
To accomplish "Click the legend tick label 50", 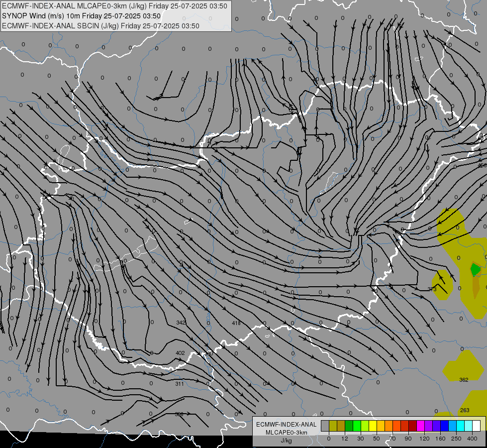I will 377,439.
